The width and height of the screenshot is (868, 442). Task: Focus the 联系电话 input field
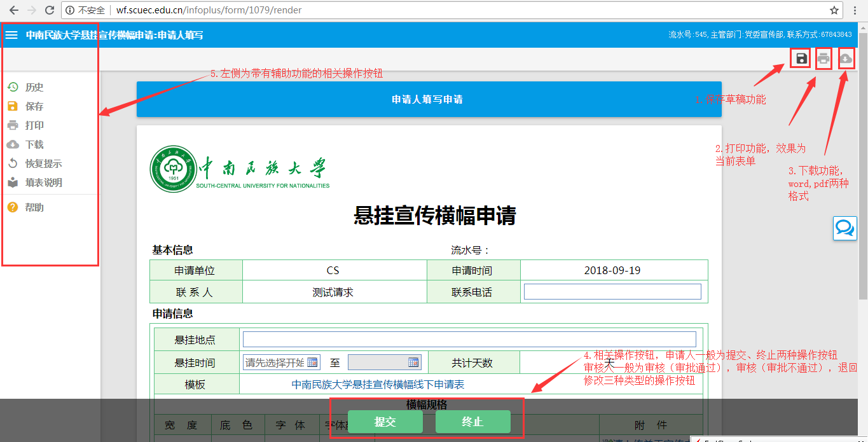click(x=612, y=292)
